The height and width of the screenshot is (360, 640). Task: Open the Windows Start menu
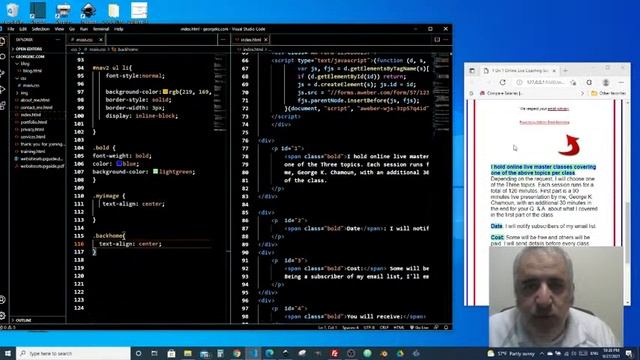coord(8,353)
